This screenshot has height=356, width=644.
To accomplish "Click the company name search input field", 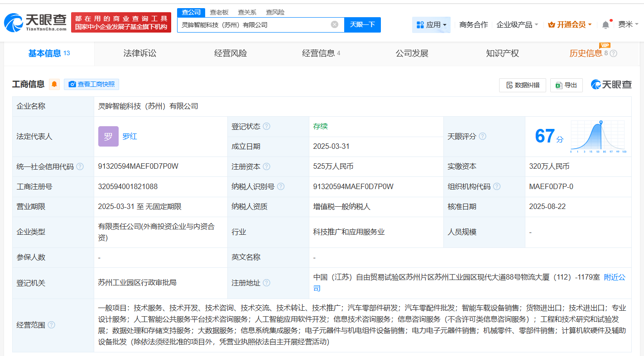I will (x=254, y=24).
